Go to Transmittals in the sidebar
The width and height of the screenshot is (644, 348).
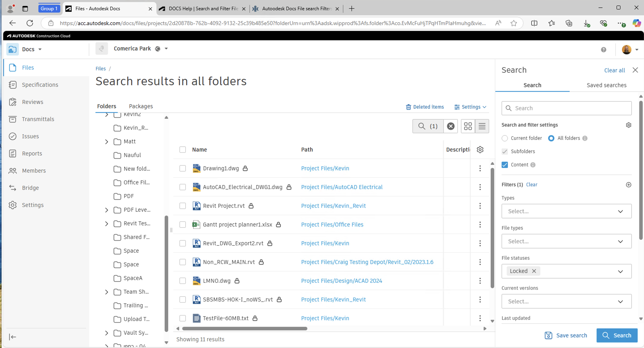point(38,119)
